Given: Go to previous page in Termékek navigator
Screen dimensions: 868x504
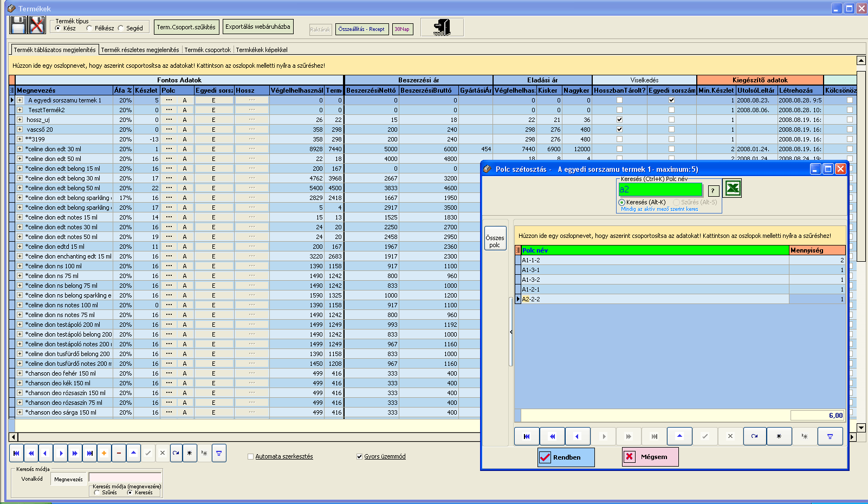Looking at the screenshot, I should click(x=31, y=453).
